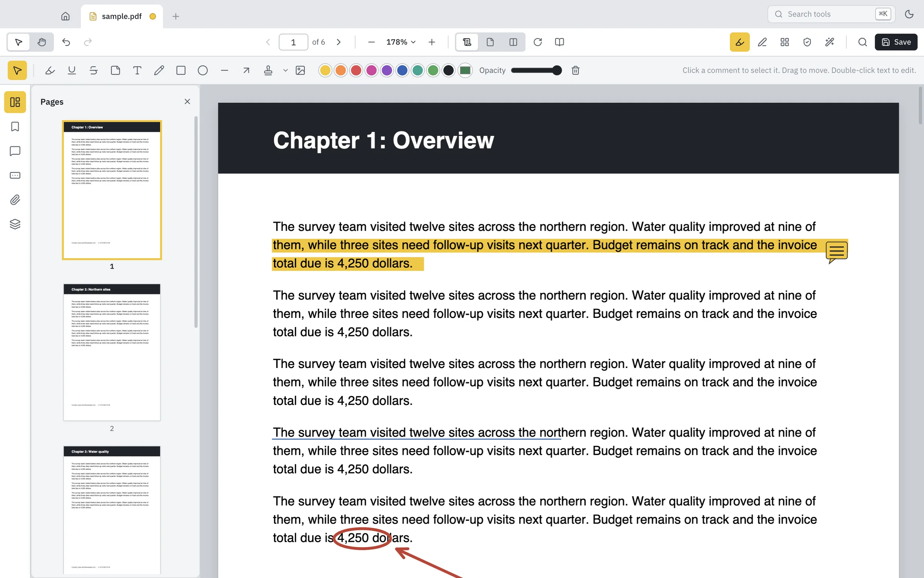Viewport: 924px width, 578px height.
Task: Switch to the hand pan tool
Action: pos(42,42)
